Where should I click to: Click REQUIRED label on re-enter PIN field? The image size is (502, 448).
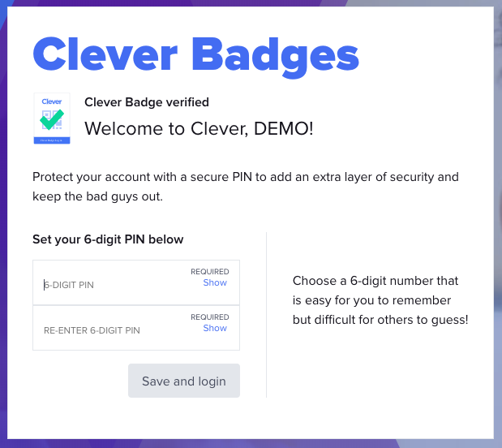pos(210,317)
